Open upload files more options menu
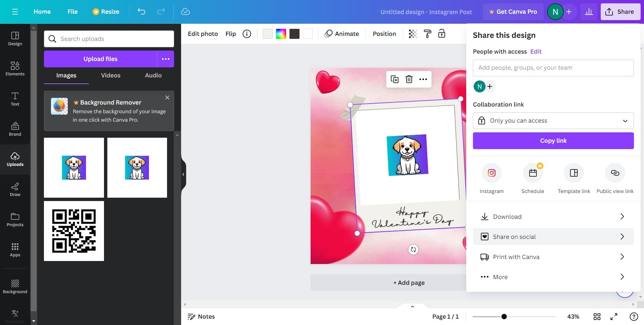Image resolution: width=644 pixels, height=325 pixels. [x=166, y=59]
